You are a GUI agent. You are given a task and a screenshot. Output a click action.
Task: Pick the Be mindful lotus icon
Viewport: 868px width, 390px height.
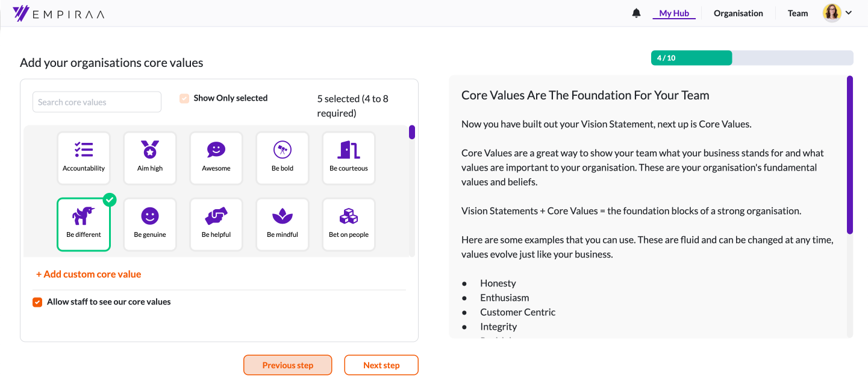[x=283, y=217]
